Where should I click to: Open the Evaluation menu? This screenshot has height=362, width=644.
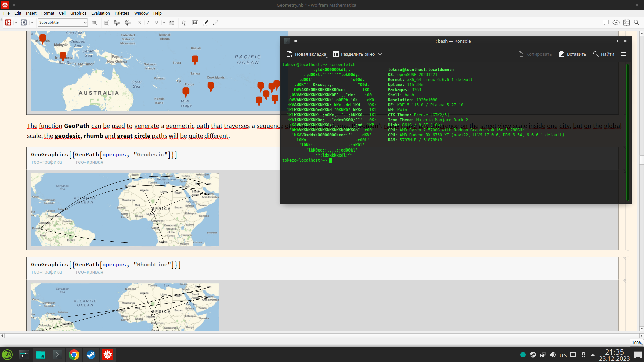(100, 13)
